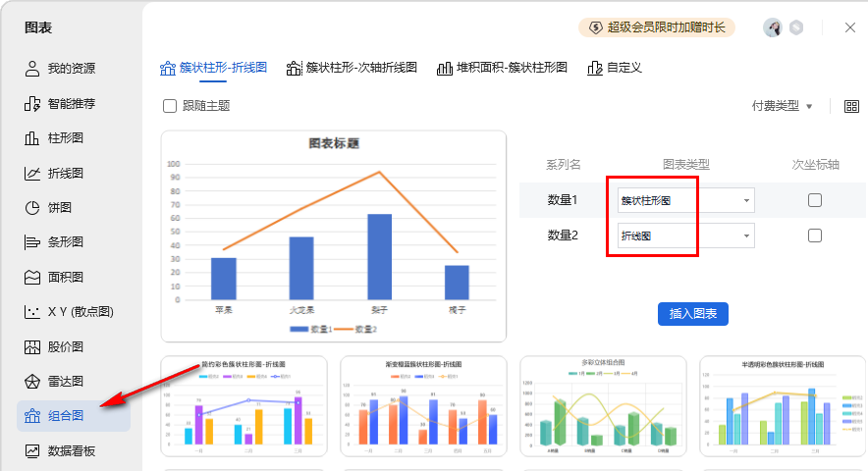This screenshot has height=471, width=868.
Task: Switch to 簇状柱形-次轴折线图 tab
Action: 352,68
